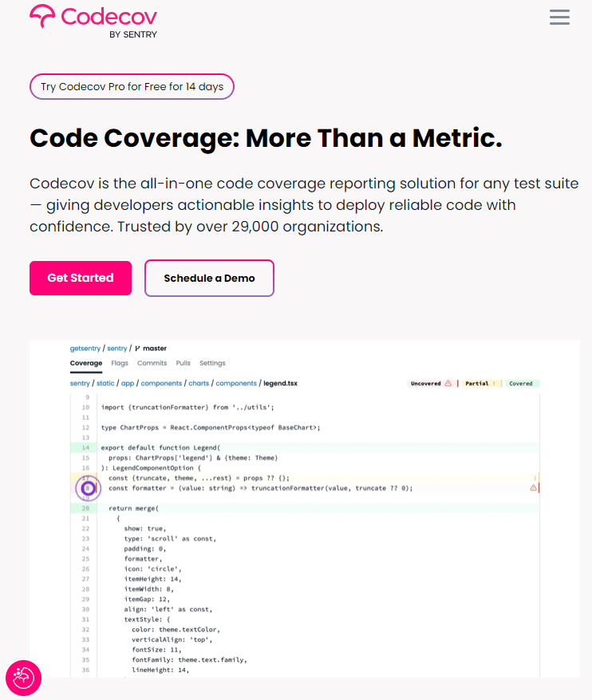Toggle the Covered coverage filter

[521, 383]
